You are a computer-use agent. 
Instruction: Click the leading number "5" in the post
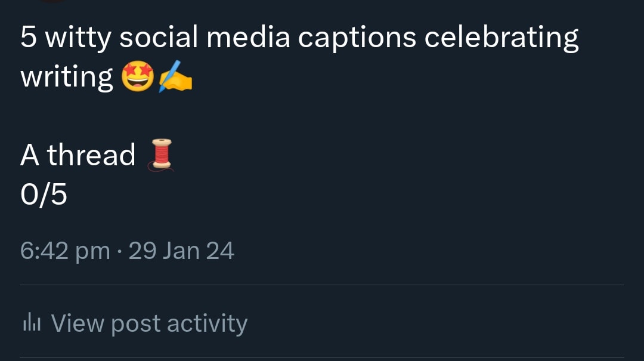tap(29, 38)
